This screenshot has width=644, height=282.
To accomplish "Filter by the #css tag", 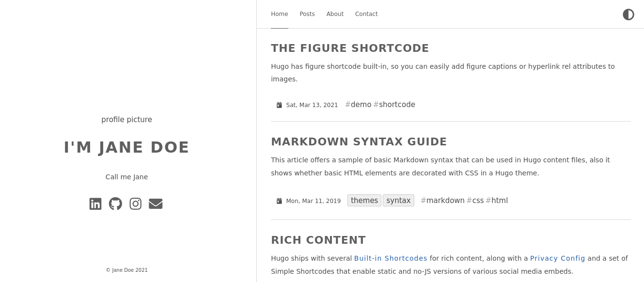I will [x=475, y=201].
